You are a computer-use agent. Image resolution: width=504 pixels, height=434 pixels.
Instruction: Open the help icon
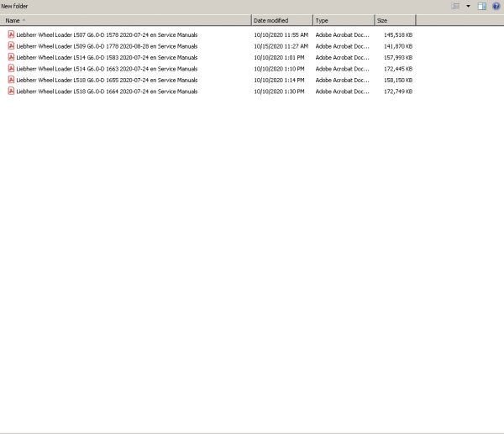[x=496, y=6]
